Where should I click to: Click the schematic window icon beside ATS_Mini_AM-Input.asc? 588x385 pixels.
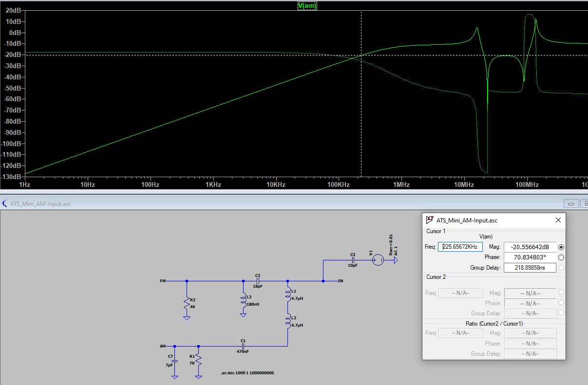pyautogui.click(x=5, y=203)
